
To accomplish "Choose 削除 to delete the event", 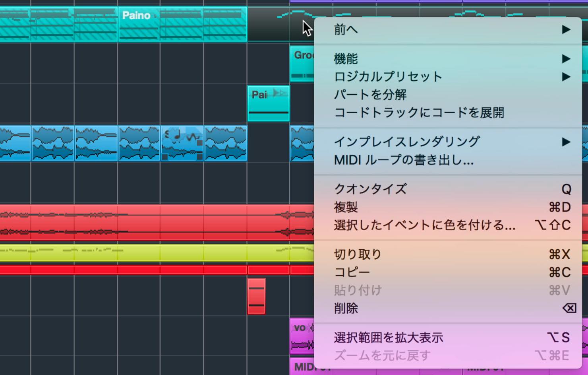I will tap(448, 308).
